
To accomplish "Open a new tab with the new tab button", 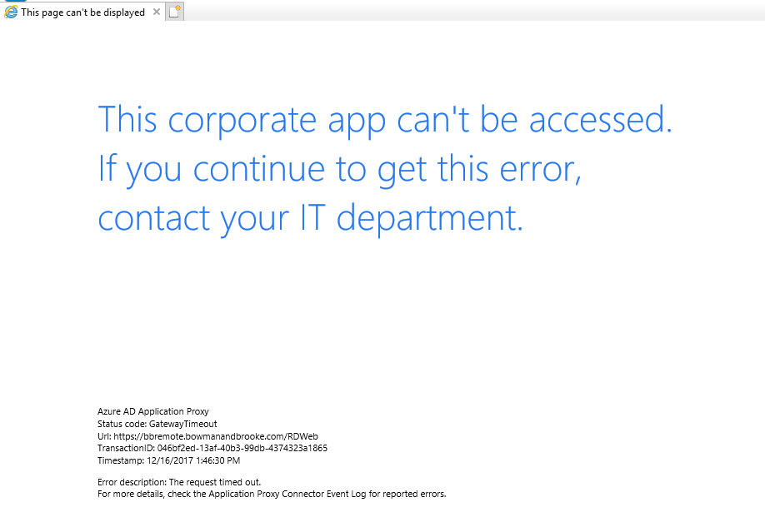I will pyautogui.click(x=174, y=12).
